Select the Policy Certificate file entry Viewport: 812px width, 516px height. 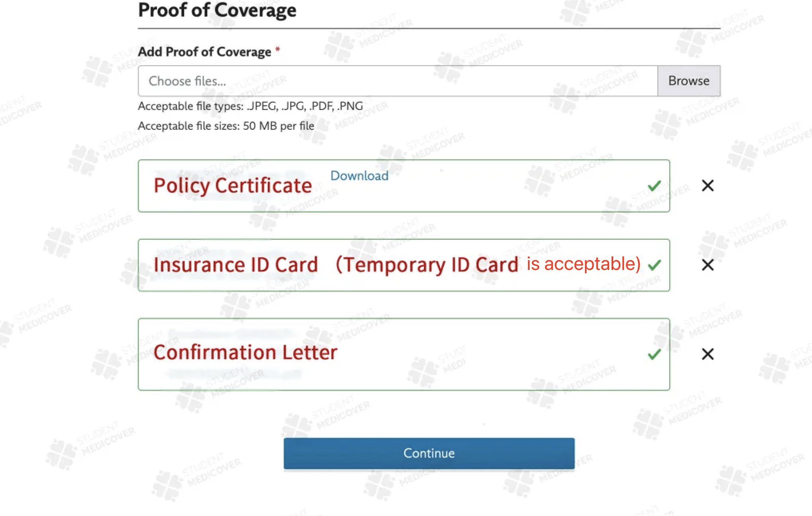404,186
